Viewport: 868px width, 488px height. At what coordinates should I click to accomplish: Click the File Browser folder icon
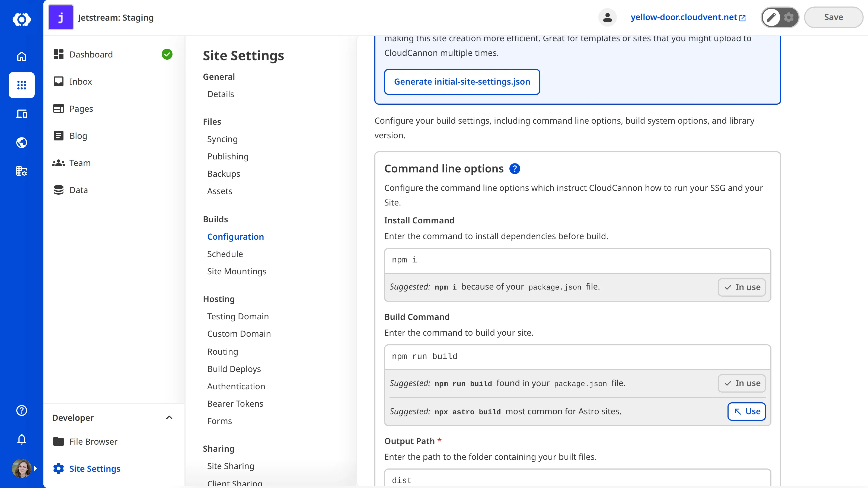coord(59,442)
